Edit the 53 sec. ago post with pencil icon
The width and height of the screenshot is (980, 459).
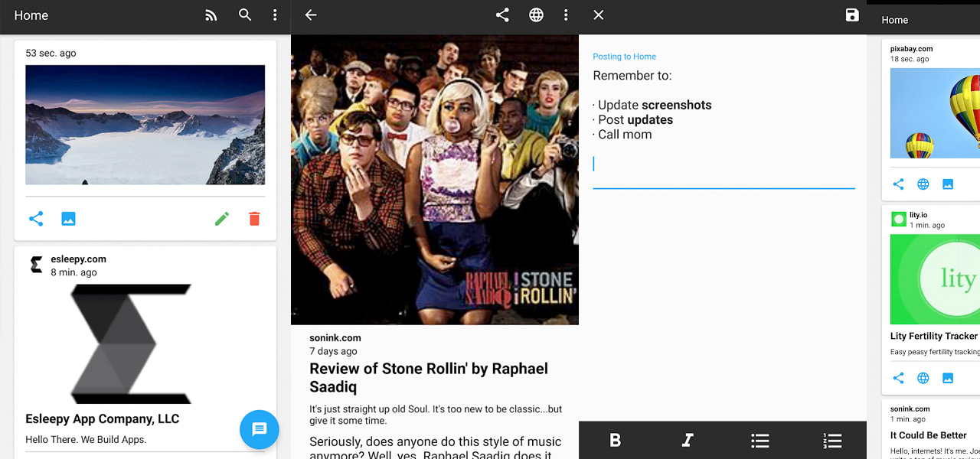coord(222,219)
